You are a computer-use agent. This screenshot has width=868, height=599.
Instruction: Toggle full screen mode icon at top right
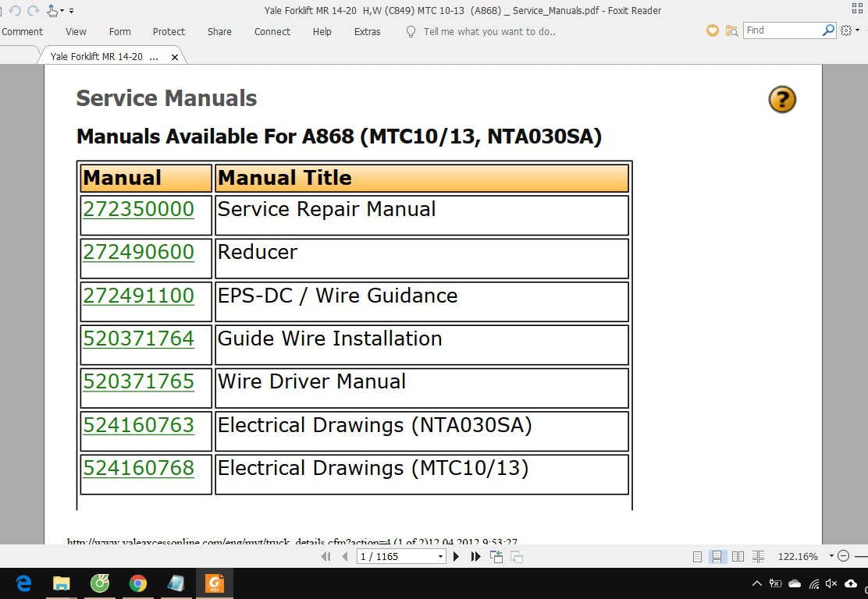point(857,9)
